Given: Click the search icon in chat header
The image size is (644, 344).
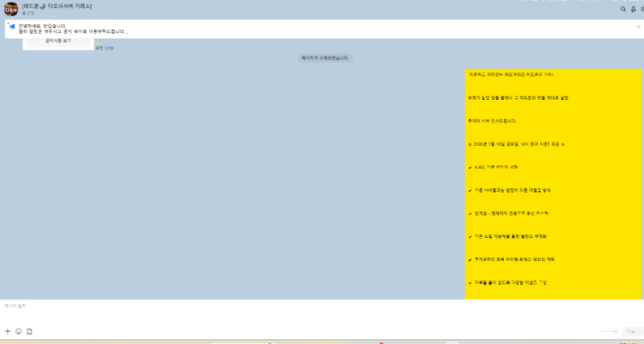Looking at the screenshot, I should [x=622, y=9].
